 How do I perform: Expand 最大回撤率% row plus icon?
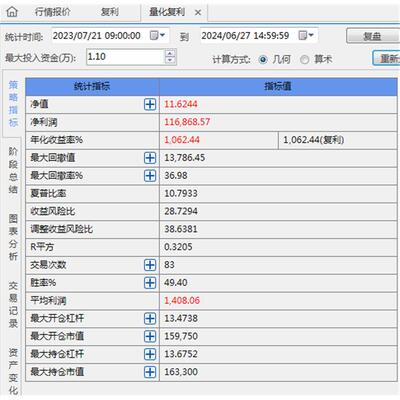pos(150,176)
